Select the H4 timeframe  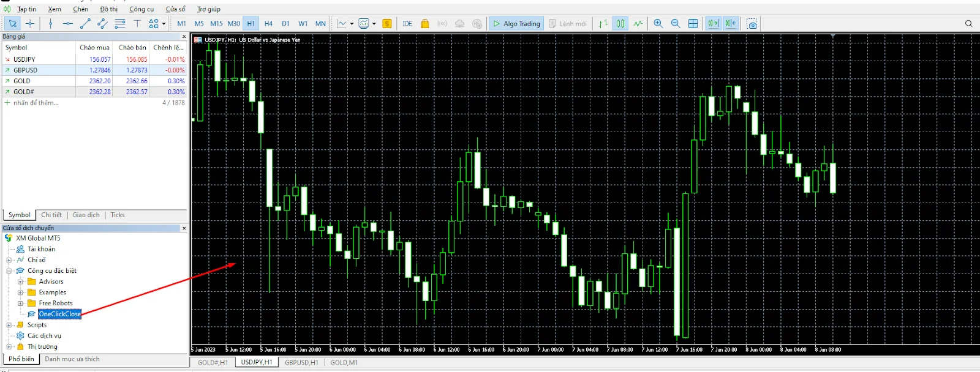[x=268, y=23]
